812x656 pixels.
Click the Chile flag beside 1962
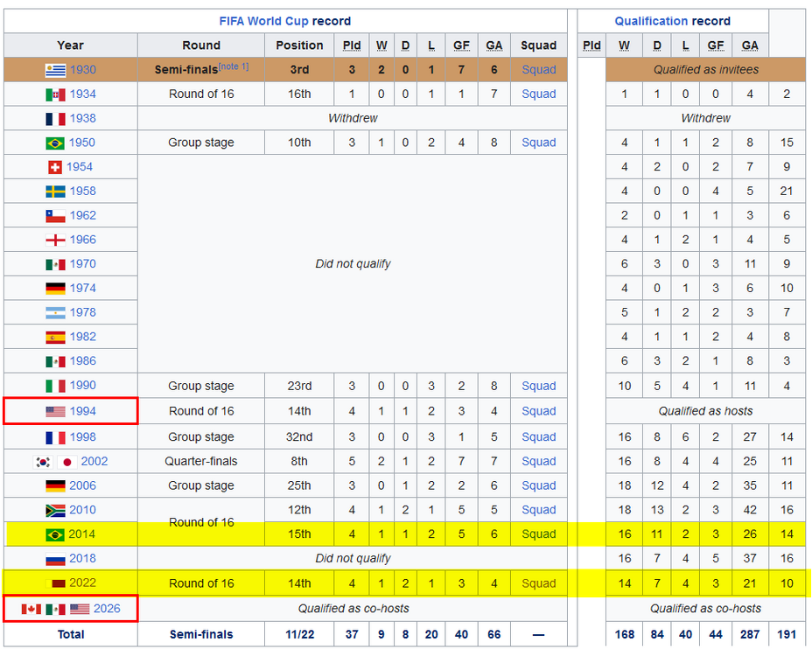[55, 216]
